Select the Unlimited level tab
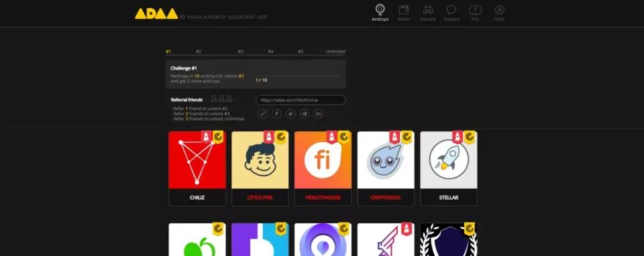Viewport: 644px width, 256px height. (335, 52)
